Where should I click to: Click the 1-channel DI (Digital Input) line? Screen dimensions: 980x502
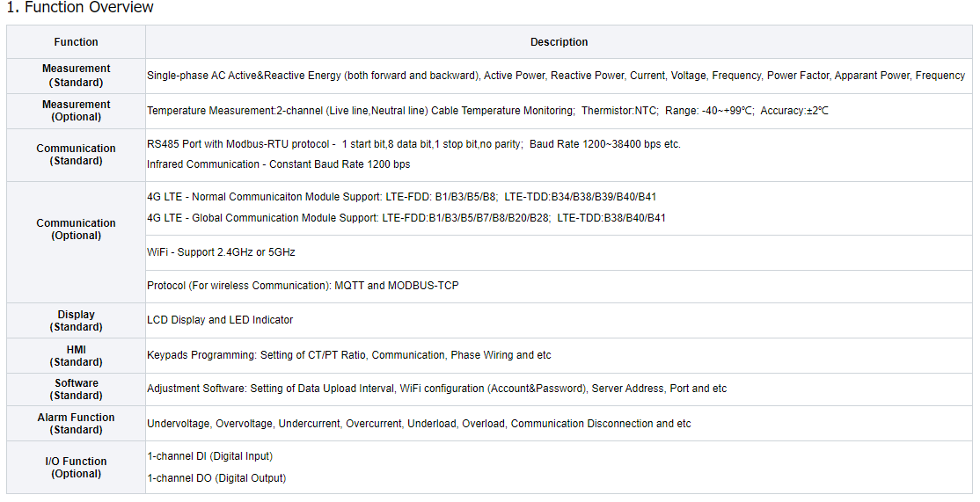click(209, 456)
